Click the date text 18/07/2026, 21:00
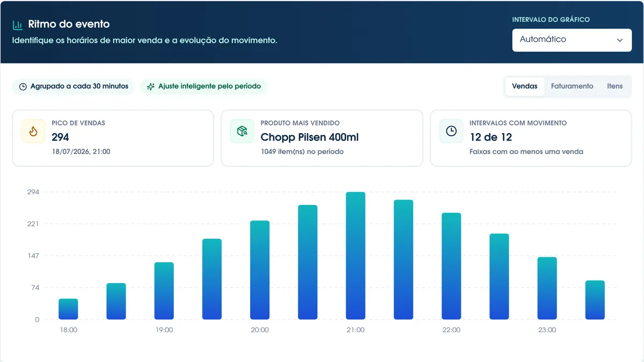Image resolution: width=644 pixels, height=362 pixels. 81,152
